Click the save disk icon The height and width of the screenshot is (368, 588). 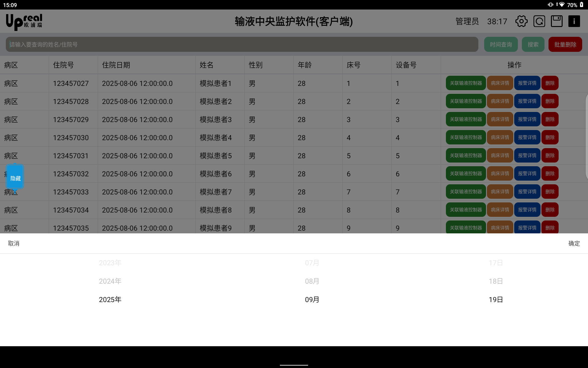556,21
